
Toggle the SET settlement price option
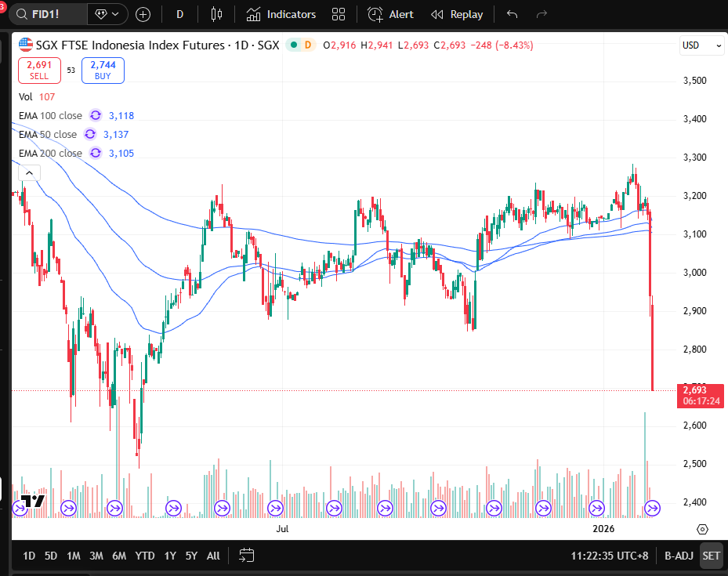point(711,556)
